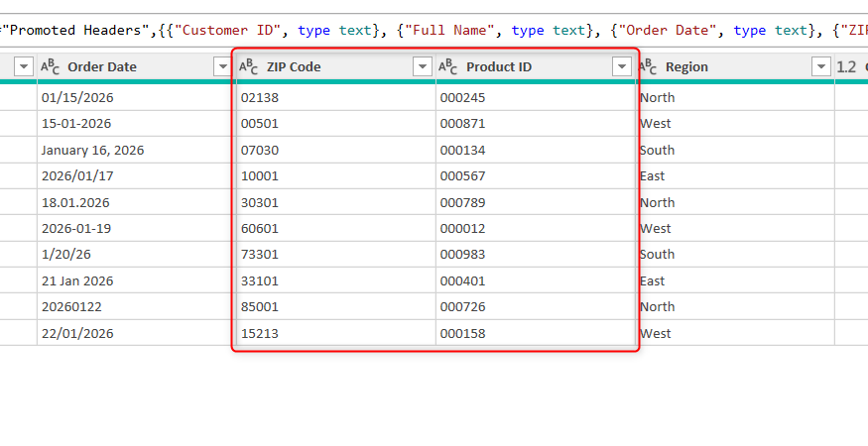
Task: Select Product ID cell 000012
Action: (536, 228)
